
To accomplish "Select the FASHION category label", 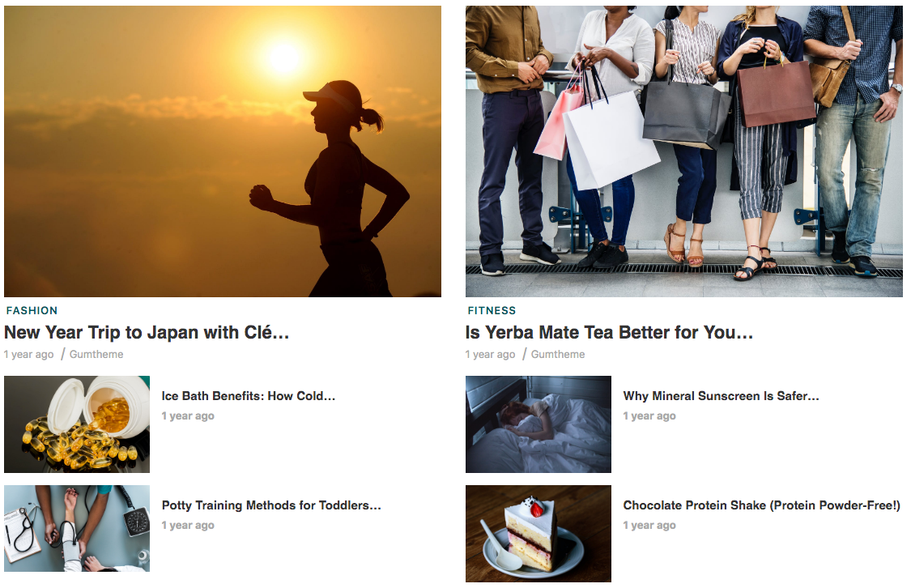I will coord(32,310).
